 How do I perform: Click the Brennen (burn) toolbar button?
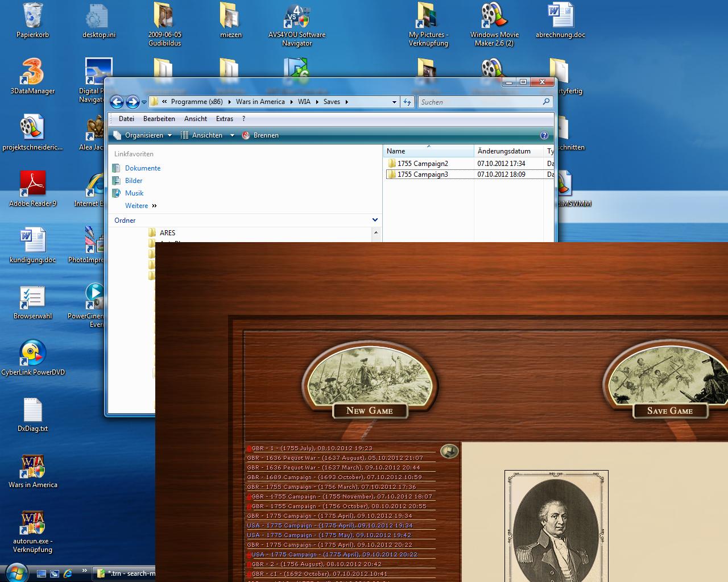point(260,135)
